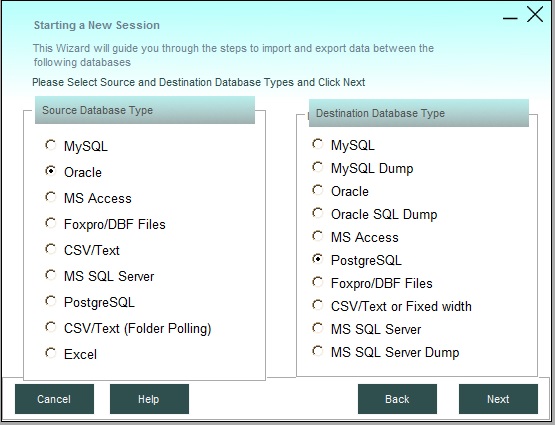Open Help for the wizard
The image size is (555, 425).
[149, 399]
